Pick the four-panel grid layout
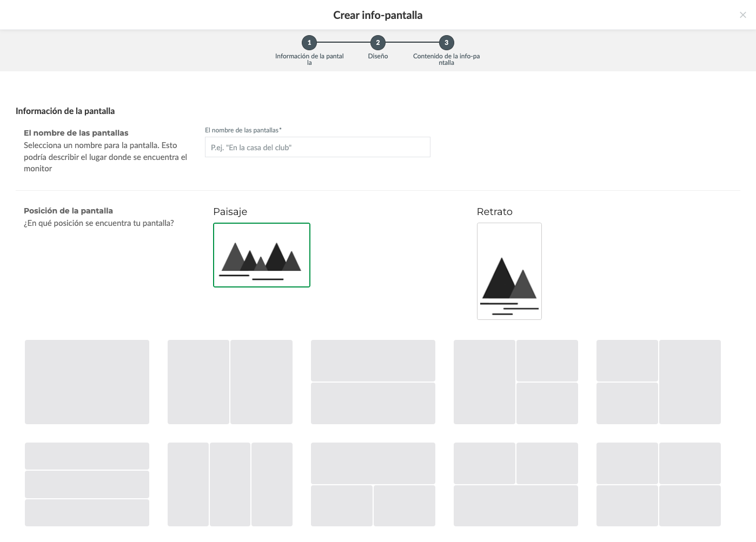 pos(658,484)
